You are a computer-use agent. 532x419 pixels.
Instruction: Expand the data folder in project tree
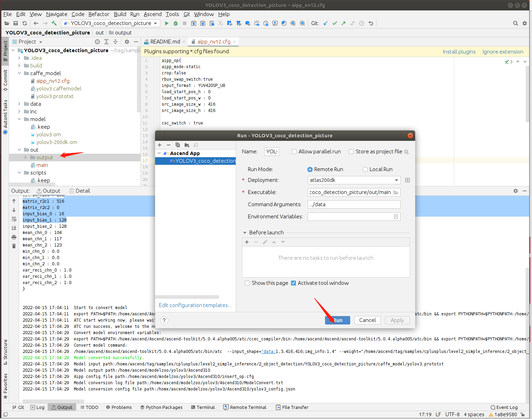(x=19, y=104)
